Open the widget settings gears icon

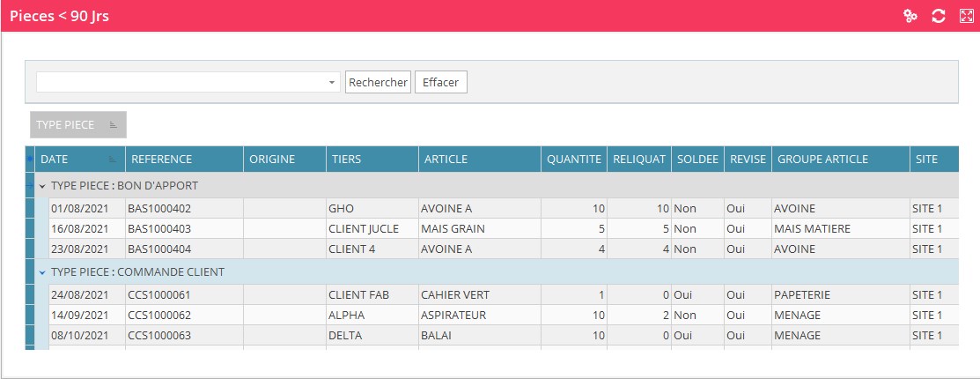[x=911, y=16]
